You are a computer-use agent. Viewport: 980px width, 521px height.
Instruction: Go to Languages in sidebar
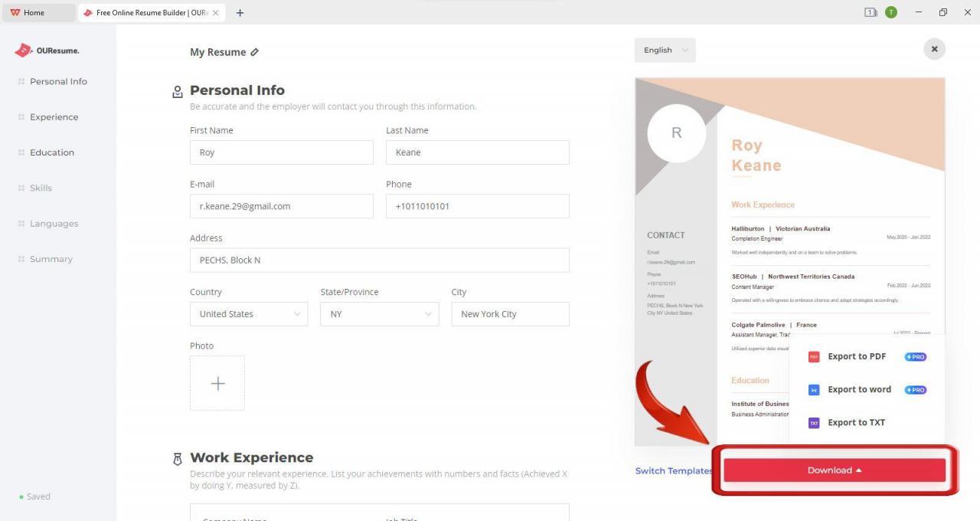[x=54, y=224]
